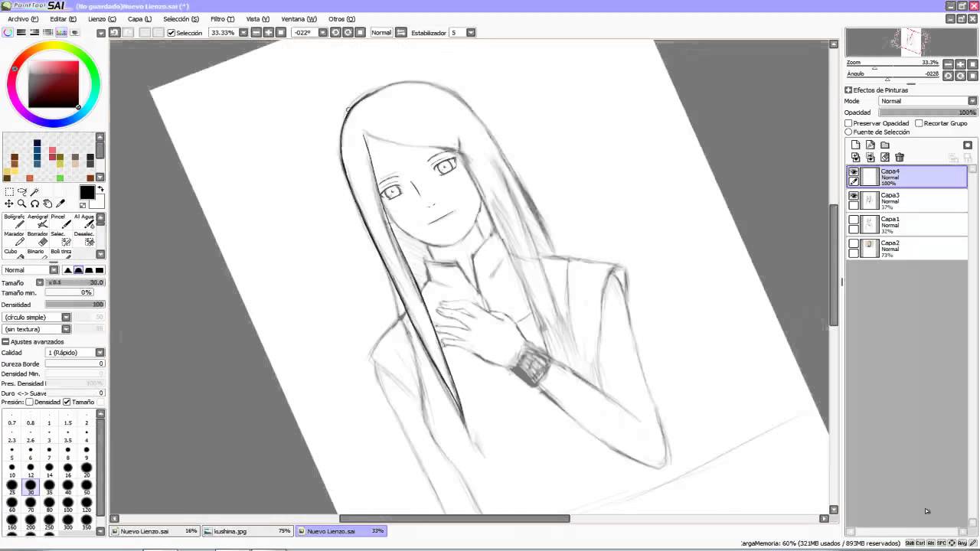Select the zoom magnifier tool

click(22, 204)
